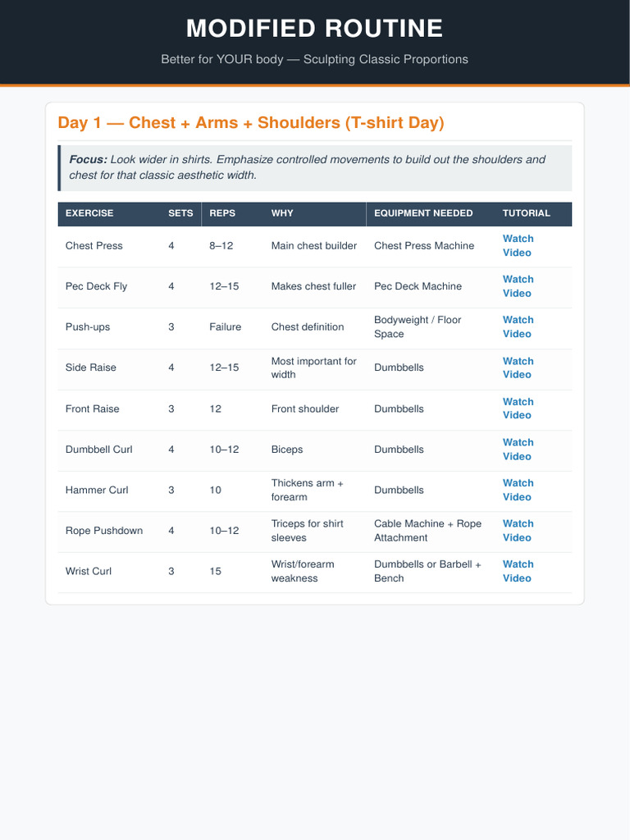630x840 pixels.
Task: Select the Rope Pushdown exercise name
Action: click(104, 531)
